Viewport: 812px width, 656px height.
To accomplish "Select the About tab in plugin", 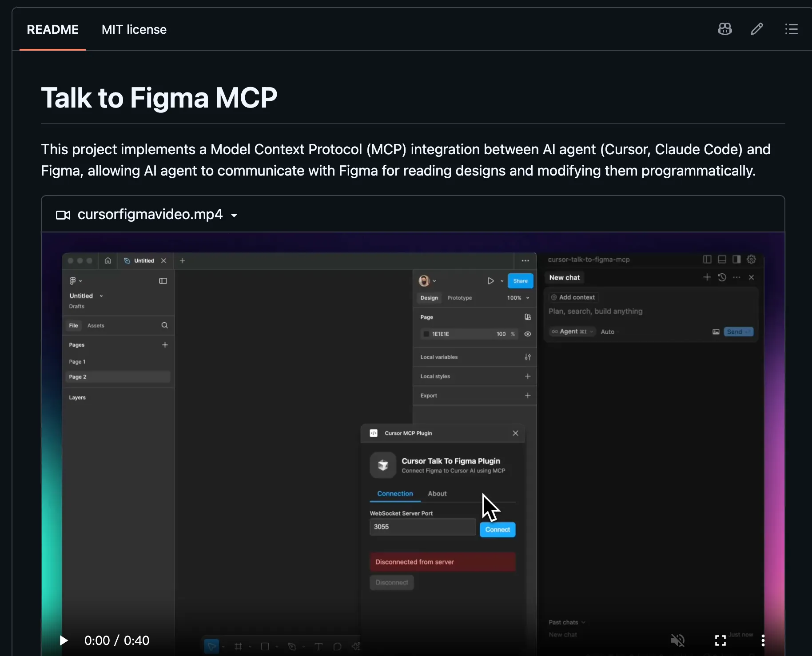I will [x=437, y=494].
